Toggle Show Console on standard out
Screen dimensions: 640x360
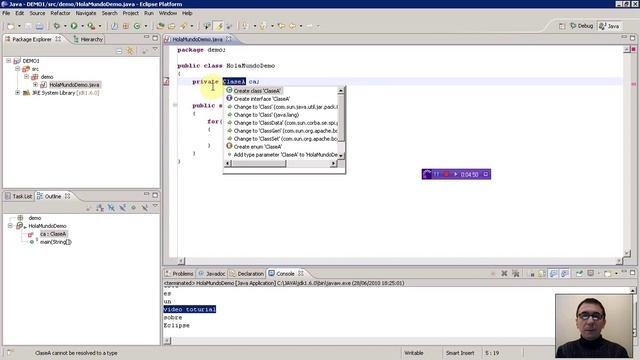point(553,273)
